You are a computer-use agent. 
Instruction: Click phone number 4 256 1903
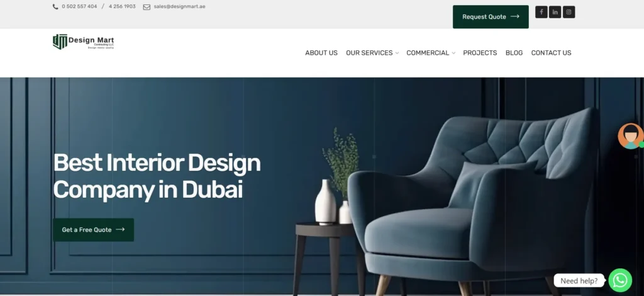point(122,6)
